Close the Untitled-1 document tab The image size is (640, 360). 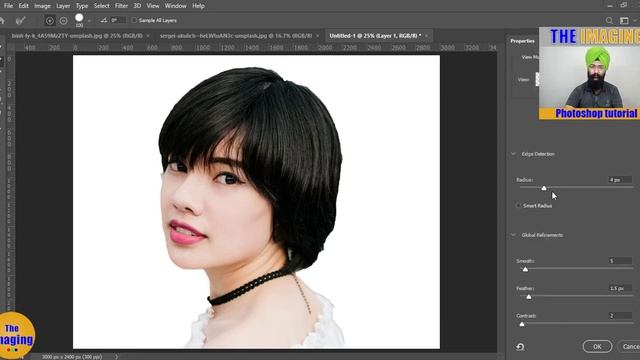click(x=427, y=36)
